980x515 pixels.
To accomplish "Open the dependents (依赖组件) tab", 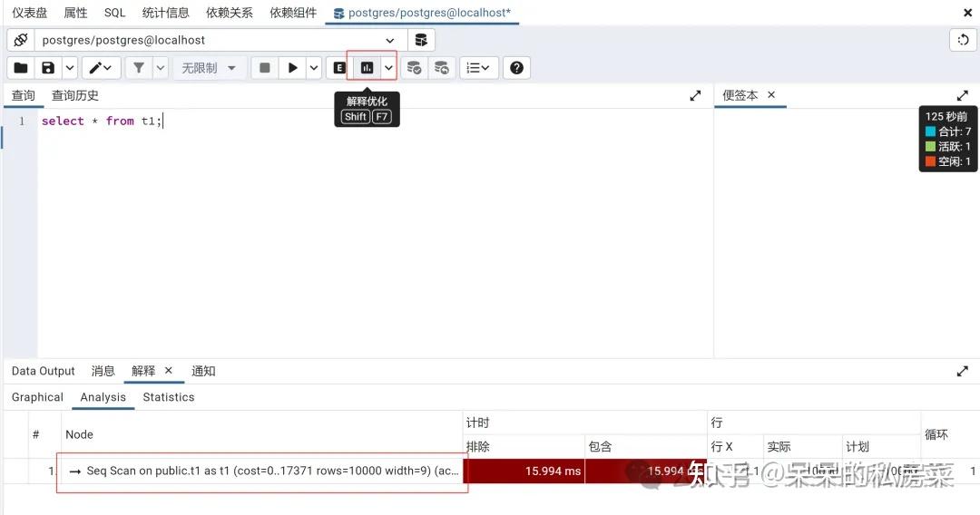I will 293,13.
